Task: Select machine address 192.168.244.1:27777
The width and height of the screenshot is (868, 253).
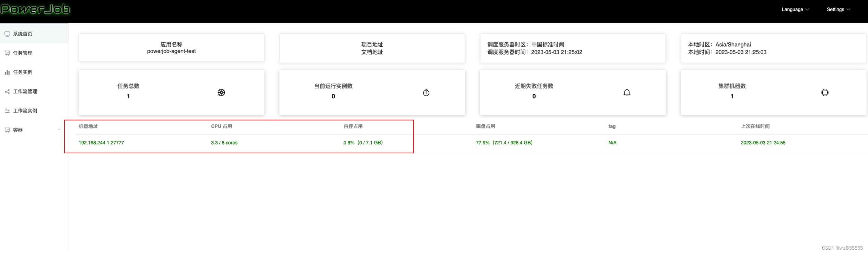Action: (101, 143)
